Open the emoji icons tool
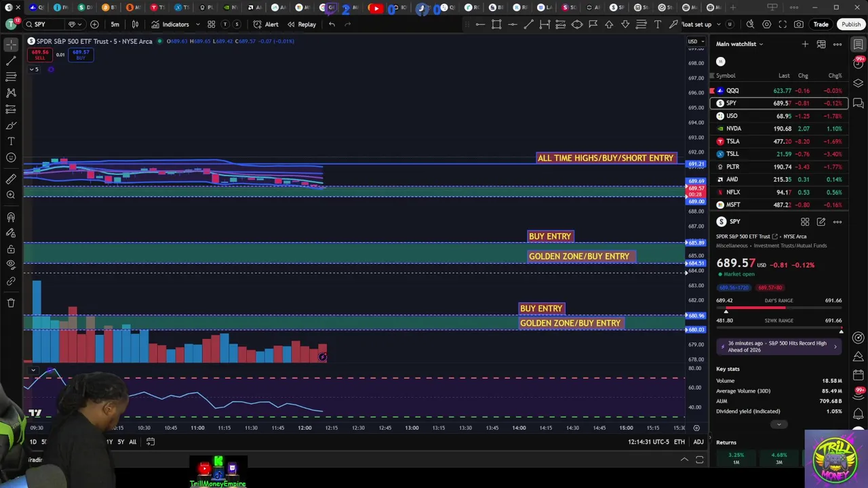This screenshot has height=488, width=868. pos(11,158)
